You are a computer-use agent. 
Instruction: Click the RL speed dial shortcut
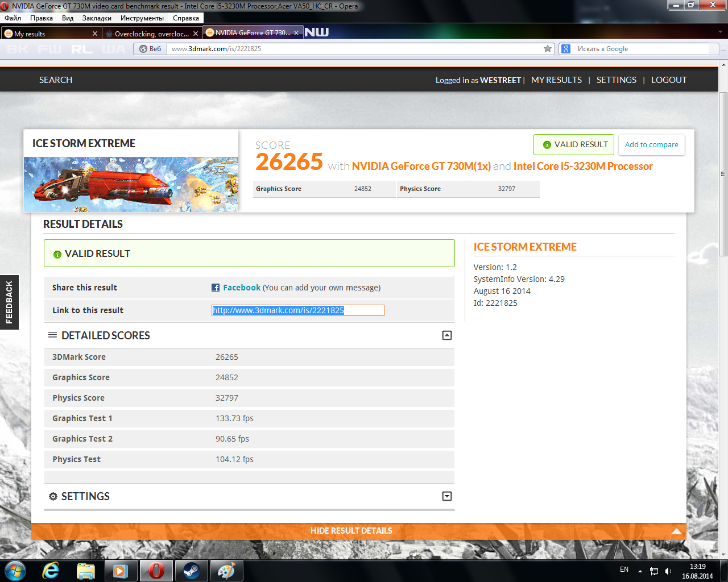[x=81, y=49]
